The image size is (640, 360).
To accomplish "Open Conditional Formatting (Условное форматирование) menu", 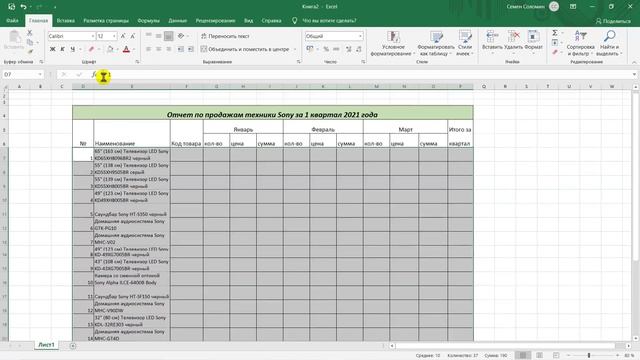I will tap(393, 43).
